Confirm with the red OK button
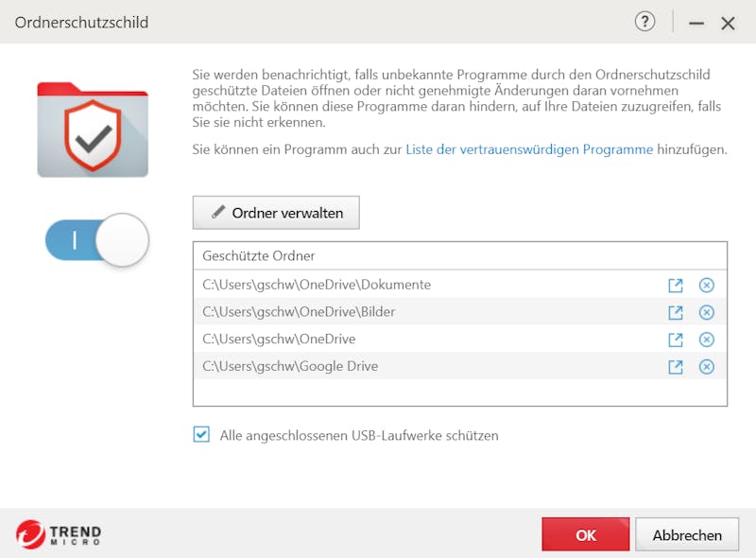756x558 pixels. (x=585, y=534)
